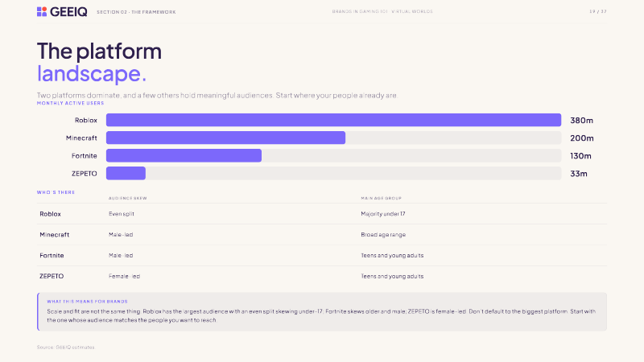Click the Minecraft 200m bar
Viewport: 644px width, 362px height.
[x=226, y=138]
